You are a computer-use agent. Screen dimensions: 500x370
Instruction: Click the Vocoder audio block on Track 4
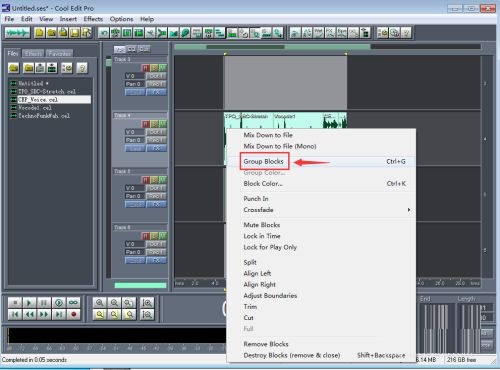coord(298,121)
